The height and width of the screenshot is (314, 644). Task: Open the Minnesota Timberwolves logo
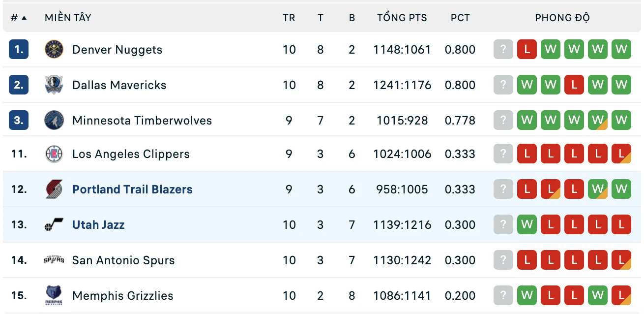point(54,121)
